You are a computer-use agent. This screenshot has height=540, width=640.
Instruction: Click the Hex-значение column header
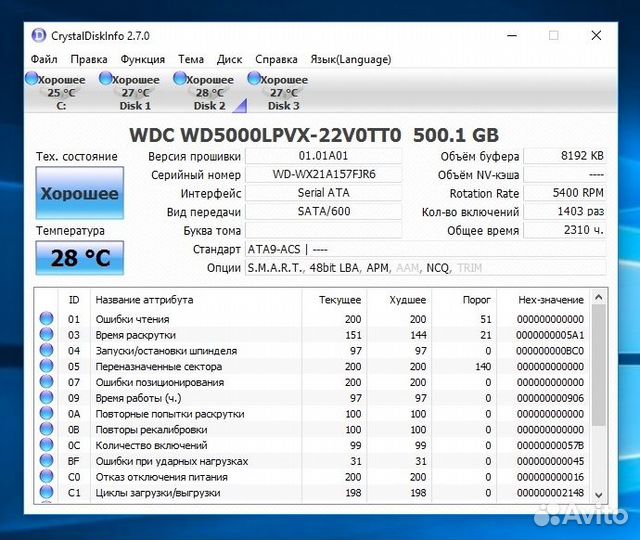coord(543,300)
